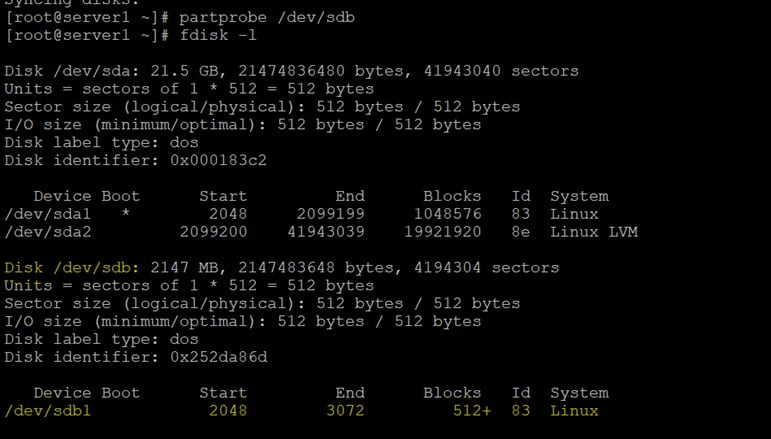The width and height of the screenshot is (771, 439).
Task: Click the '4194304 sectors' value
Action: 486,268
